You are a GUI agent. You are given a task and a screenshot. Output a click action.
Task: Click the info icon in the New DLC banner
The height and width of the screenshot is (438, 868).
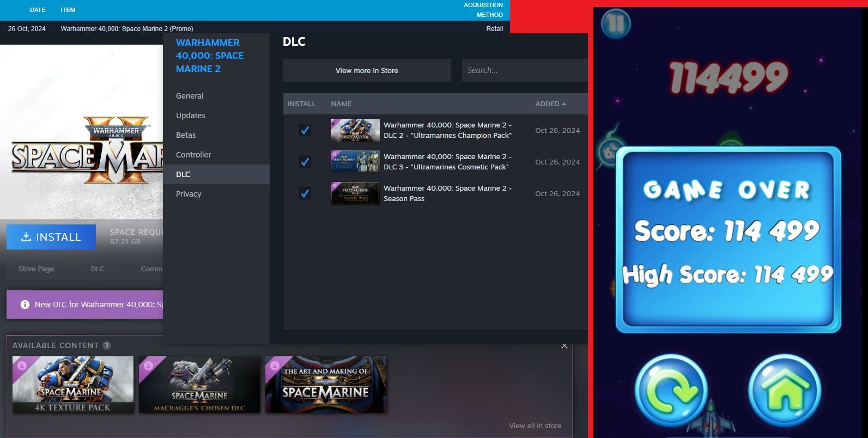click(25, 305)
